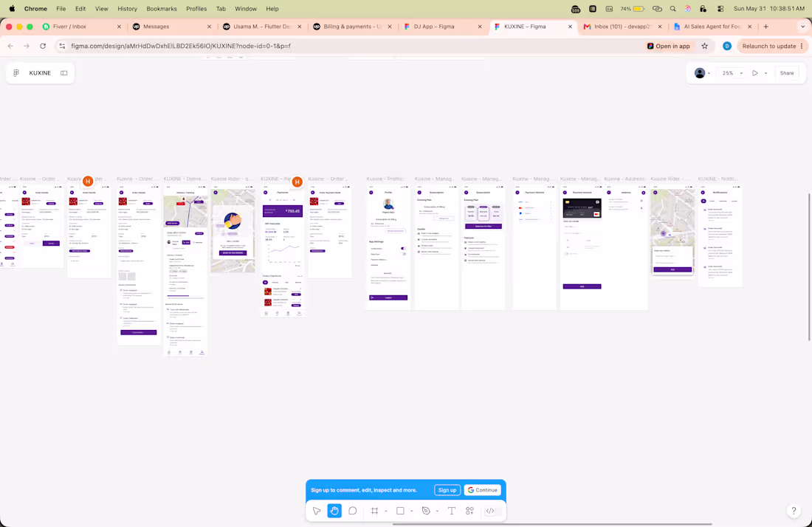
Task: Click the Chrome profile D avatar
Action: point(727,46)
